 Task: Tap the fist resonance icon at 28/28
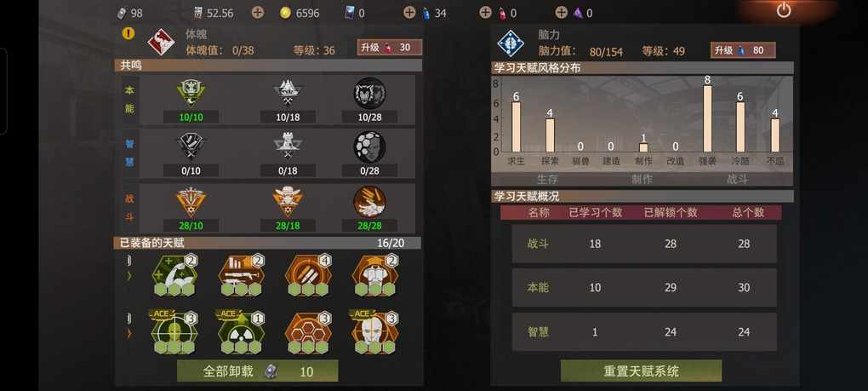pos(370,202)
